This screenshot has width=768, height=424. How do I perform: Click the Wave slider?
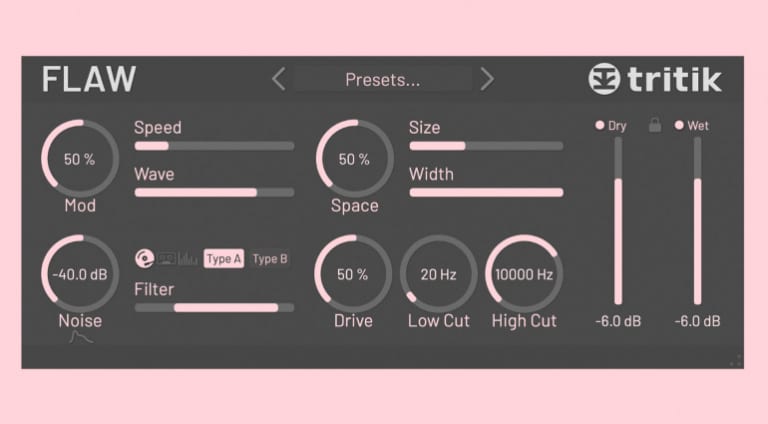tap(215, 192)
